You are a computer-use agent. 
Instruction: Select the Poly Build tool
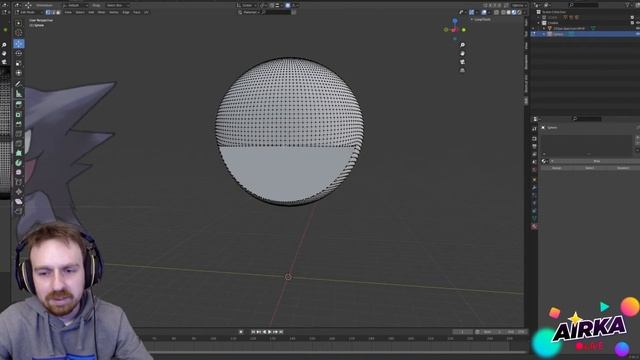(18, 153)
